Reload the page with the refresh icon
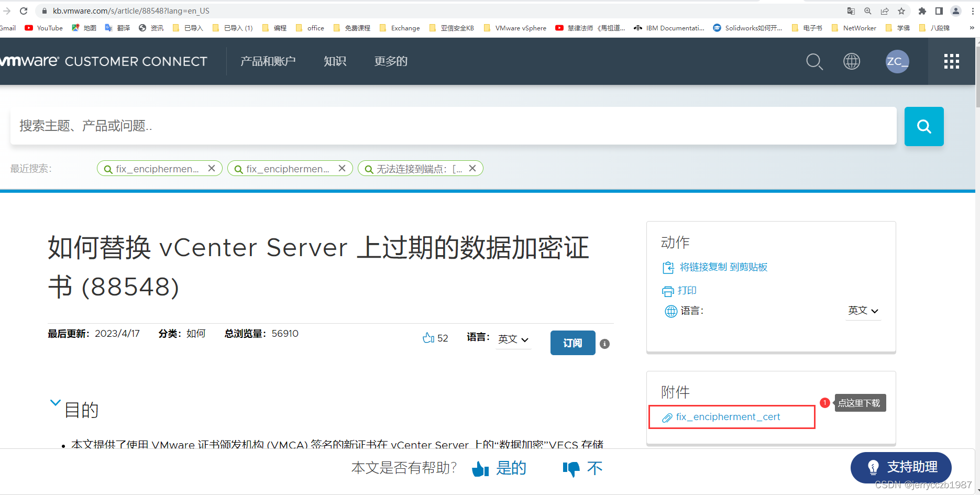980x495 pixels. [x=24, y=10]
